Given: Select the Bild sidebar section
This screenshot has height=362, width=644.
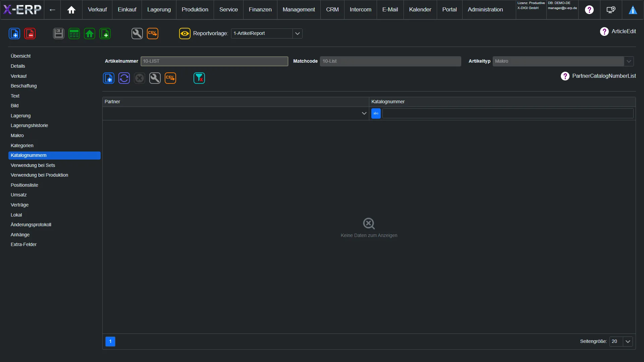Looking at the screenshot, I should pyautogui.click(x=54, y=106).
